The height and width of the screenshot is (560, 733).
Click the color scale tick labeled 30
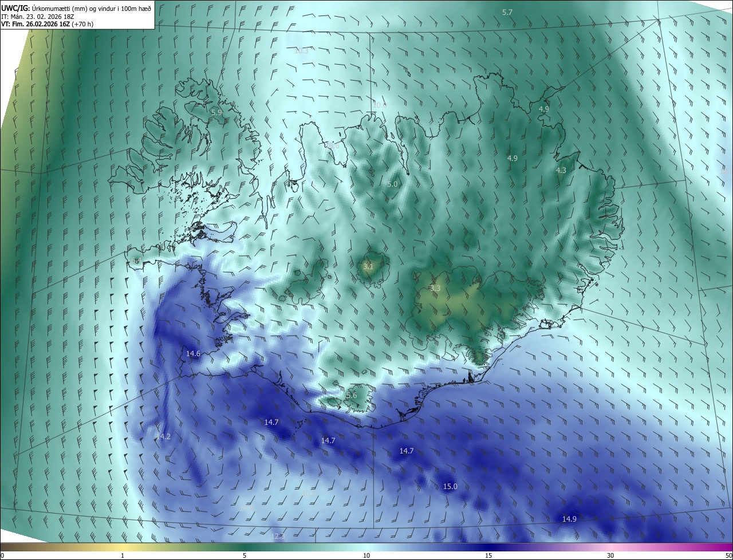610,555
